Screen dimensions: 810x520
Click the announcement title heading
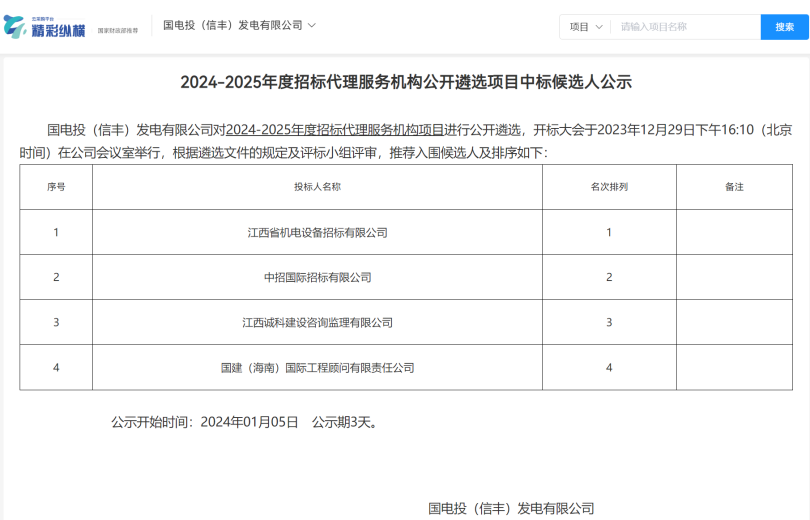tap(405, 83)
